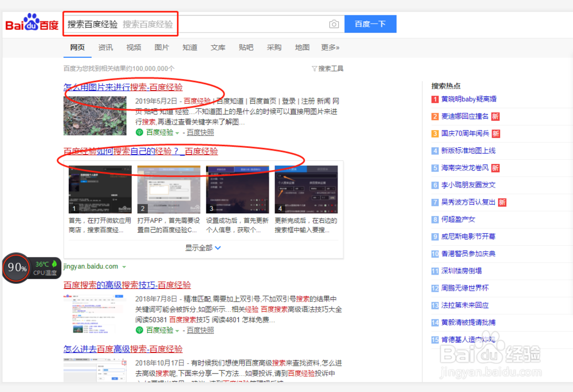The image size is (573, 392).
Task: Switch to the 知道 tab
Action: [190, 48]
